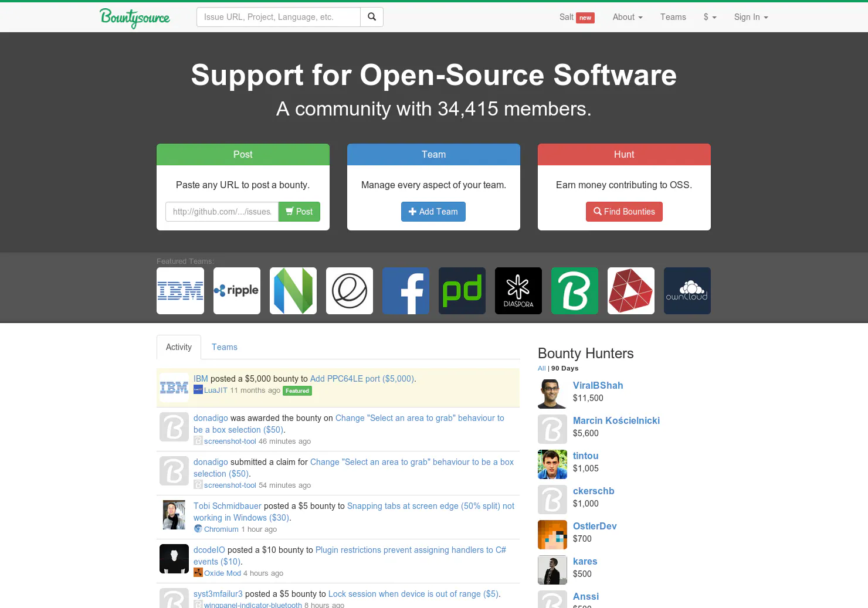Click tintou's avatar photo
The image size is (868, 608).
tap(552, 464)
